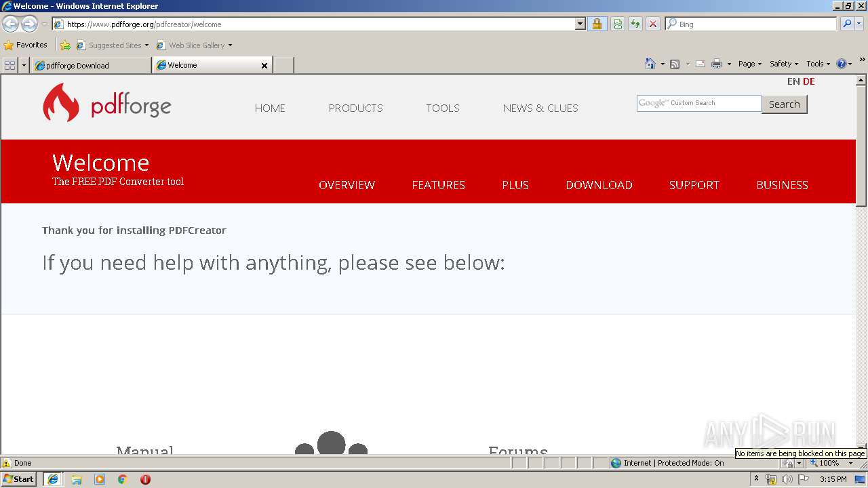Open Favorites star button
Screen dimensions: 868x488
pyautogui.click(x=26, y=45)
